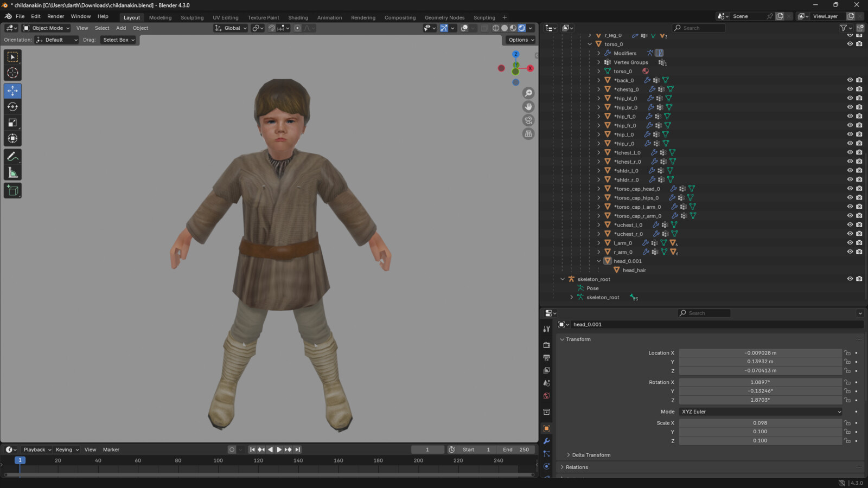The width and height of the screenshot is (868, 488).
Task: Open the Orientation Default dropdown
Action: point(57,40)
